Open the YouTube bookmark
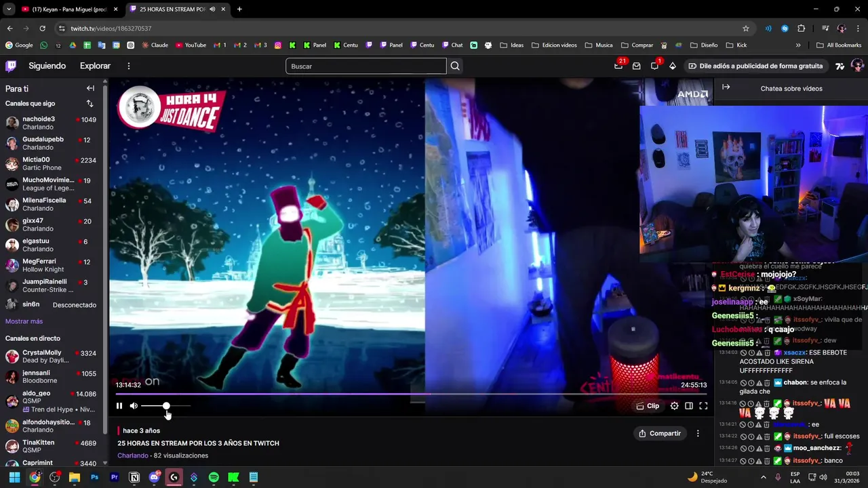Viewport: 868px width, 488px height. coord(191,45)
